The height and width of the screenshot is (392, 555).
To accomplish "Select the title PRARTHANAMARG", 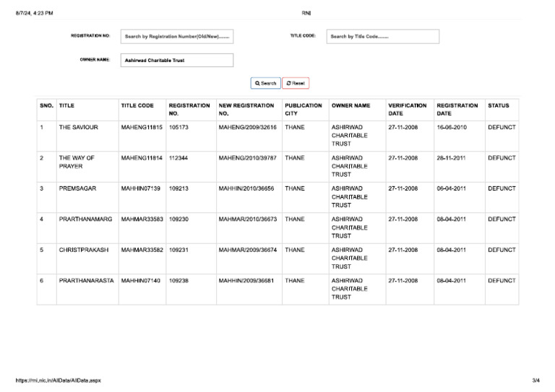I will click(85, 219).
